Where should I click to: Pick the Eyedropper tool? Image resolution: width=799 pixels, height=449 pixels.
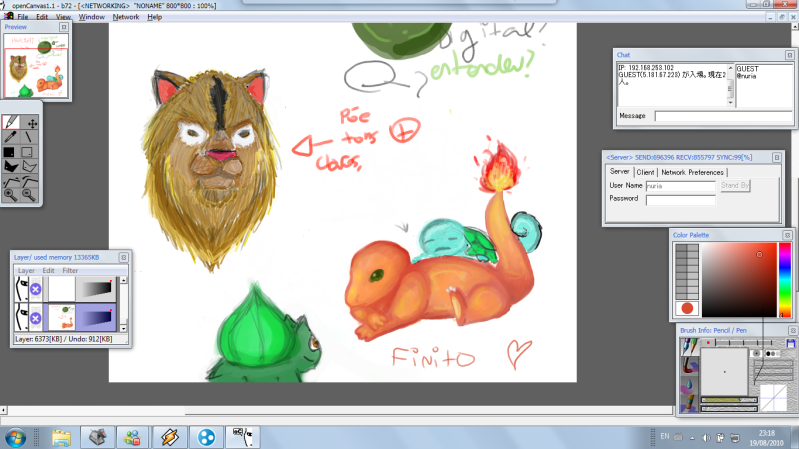[x=11, y=137]
